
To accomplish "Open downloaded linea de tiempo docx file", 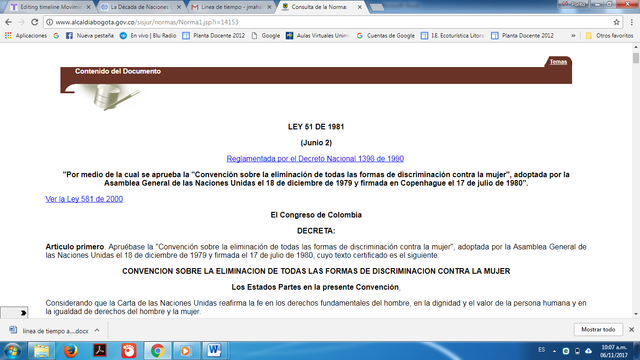I will [x=49, y=331].
